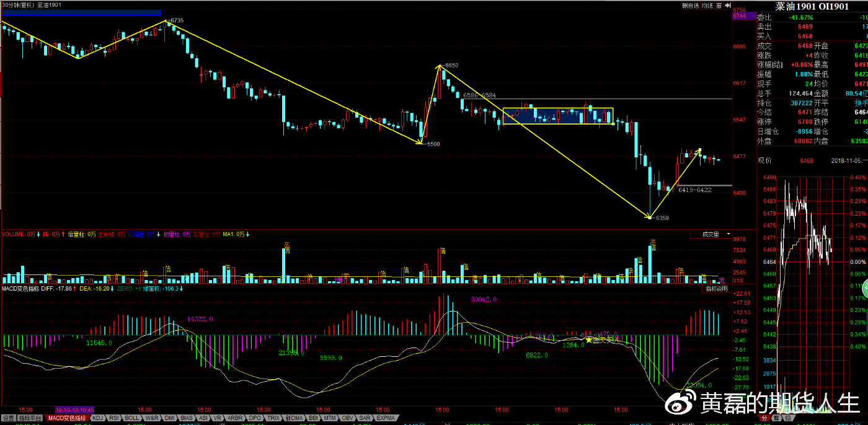Select the blue consolidation rectangle on chart

(x=557, y=116)
